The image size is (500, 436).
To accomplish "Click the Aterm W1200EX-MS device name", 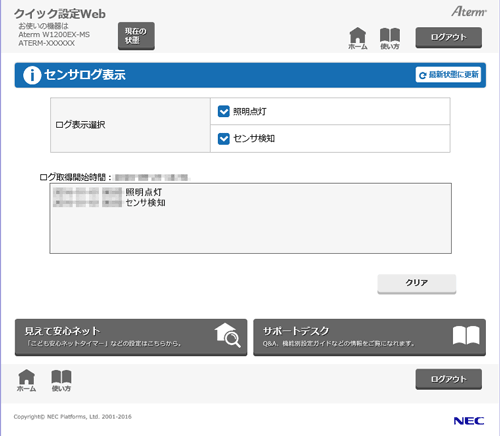I will point(54,35).
